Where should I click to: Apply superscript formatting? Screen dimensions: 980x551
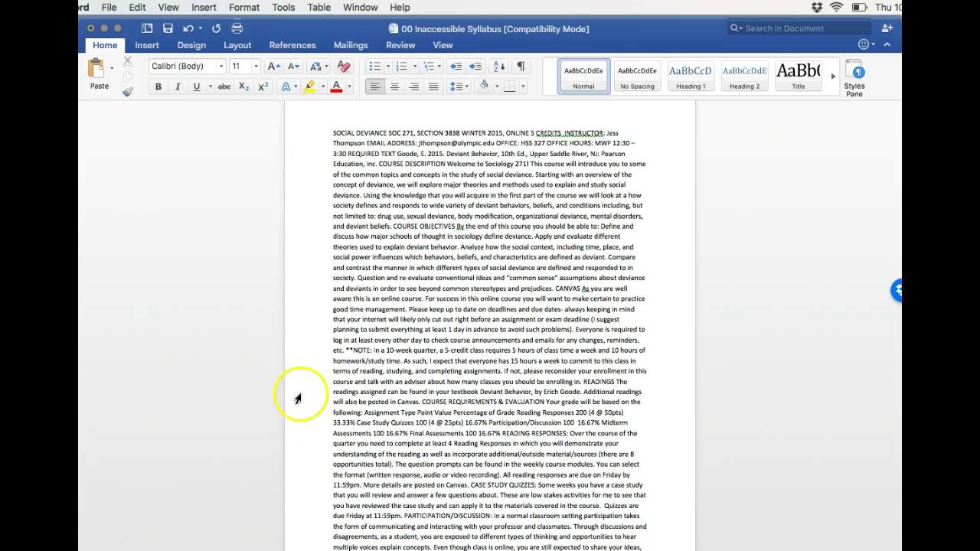point(263,86)
